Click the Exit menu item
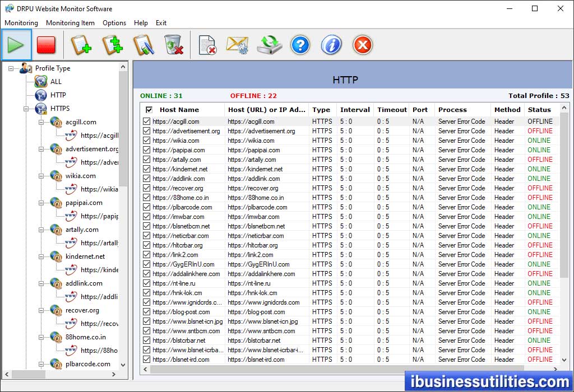The width and height of the screenshot is (574, 392). 161,22
